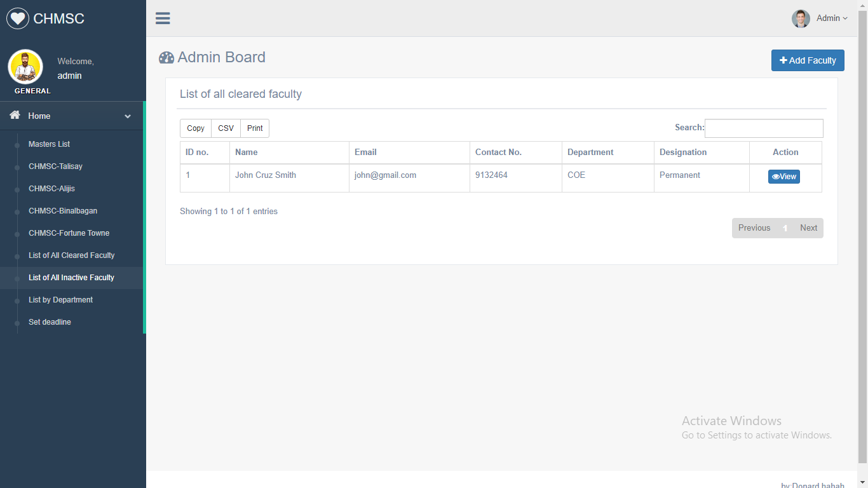Click the Print button
Screen dimensions: 868x488
pyautogui.click(x=254, y=128)
